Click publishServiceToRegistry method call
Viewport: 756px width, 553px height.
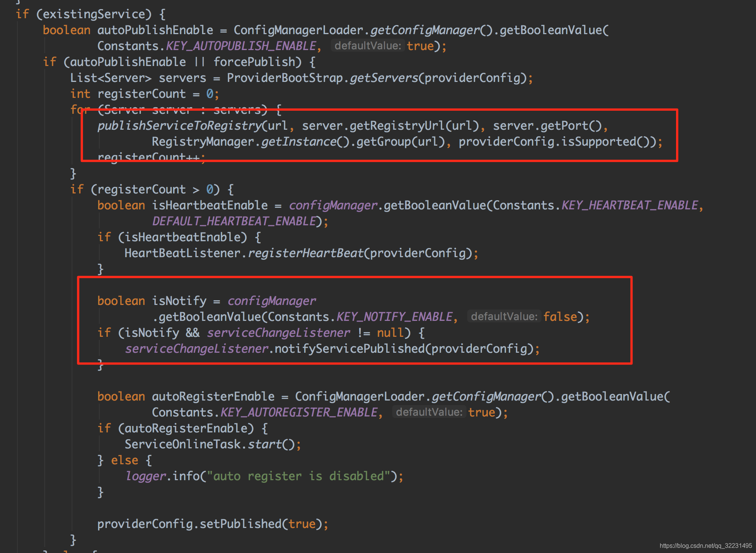(x=179, y=126)
